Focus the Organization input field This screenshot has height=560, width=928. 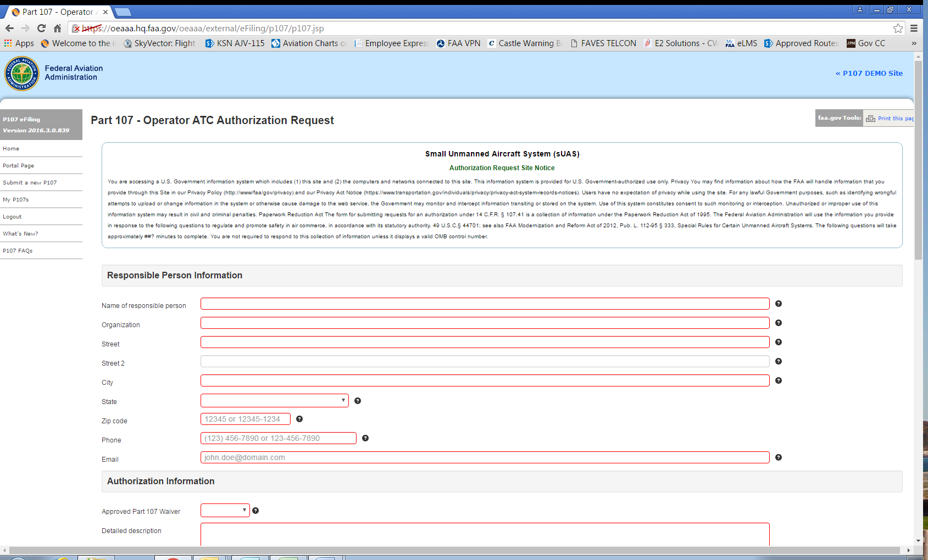click(x=485, y=323)
